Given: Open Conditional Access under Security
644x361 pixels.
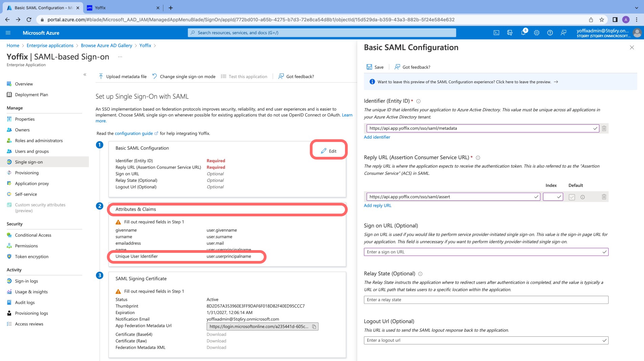Looking at the screenshot, I should point(33,235).
